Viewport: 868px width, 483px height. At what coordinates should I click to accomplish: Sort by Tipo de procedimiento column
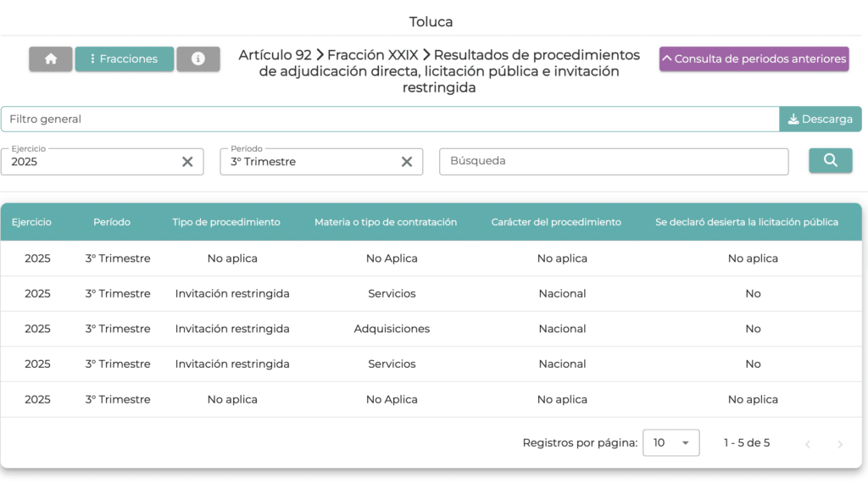coord(226,222)
